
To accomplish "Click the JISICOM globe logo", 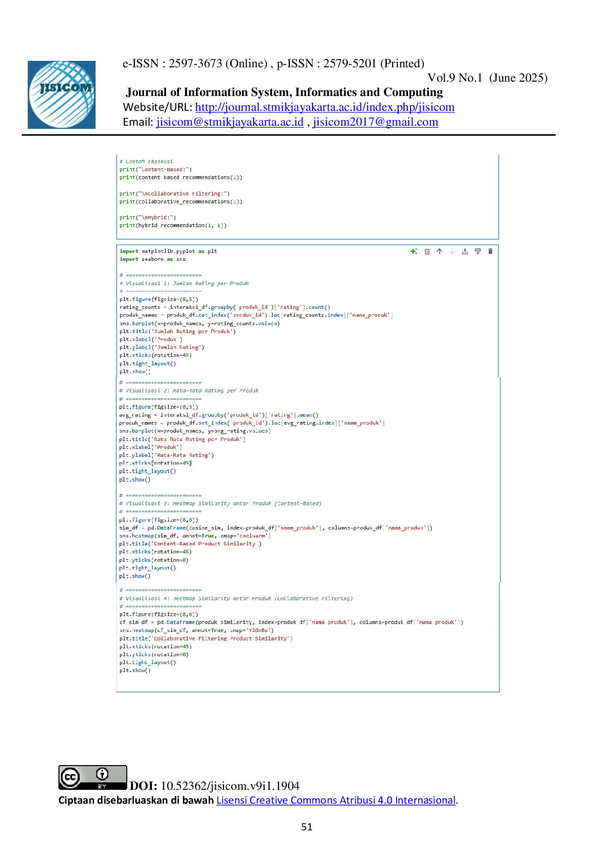I will pos(63,95).
